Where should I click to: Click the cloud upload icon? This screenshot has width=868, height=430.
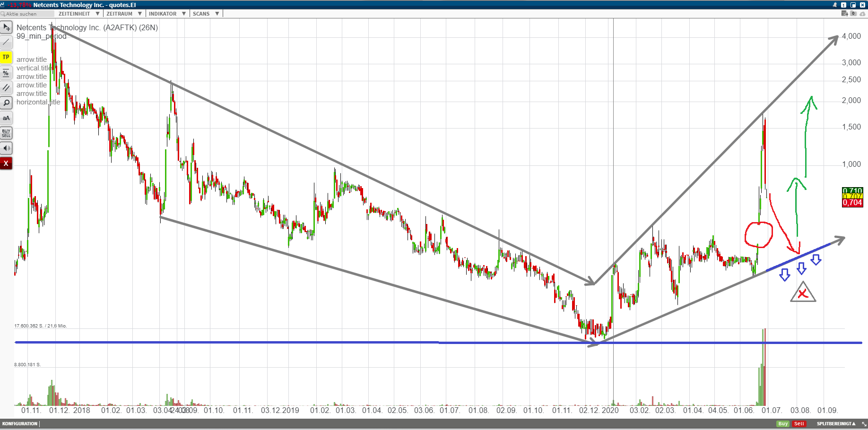click(862, 14)
